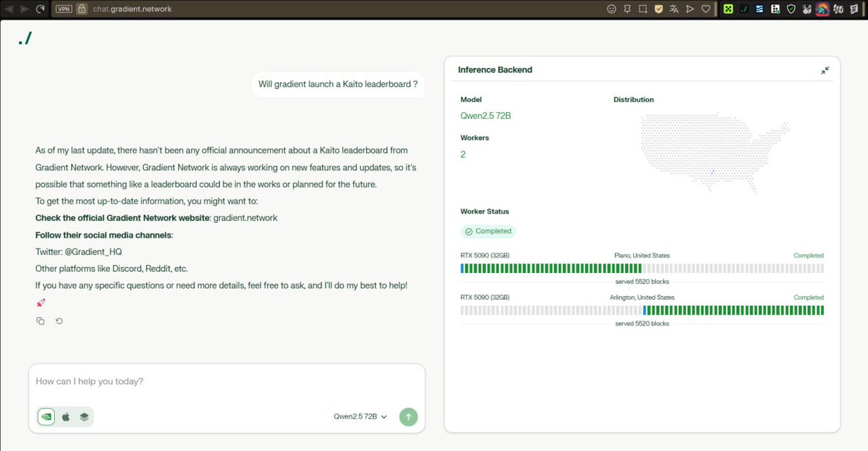Focus the chat.gradient.network address bar

[x=132, y=9]
